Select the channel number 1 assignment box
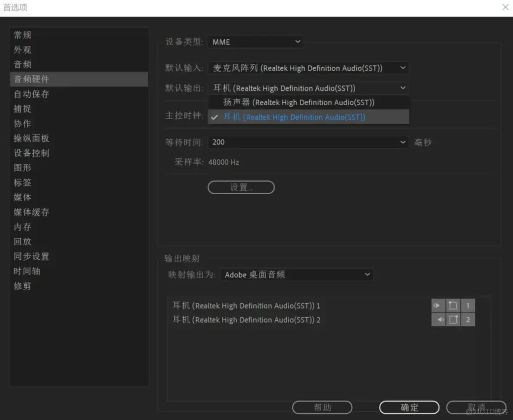513x420 pixels. point(468,305)
